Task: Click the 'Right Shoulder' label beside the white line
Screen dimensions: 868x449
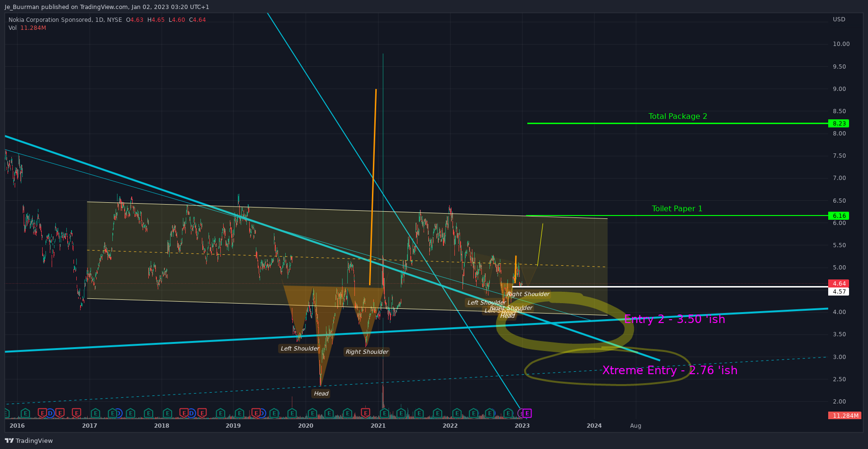Action: pyautogui.click(x=528, y=294)
